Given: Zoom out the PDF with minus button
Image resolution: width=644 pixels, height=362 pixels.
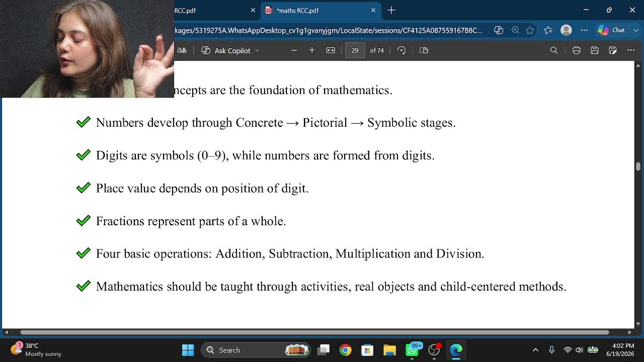Looking at the screenshot, I should (x=294, y=50).
